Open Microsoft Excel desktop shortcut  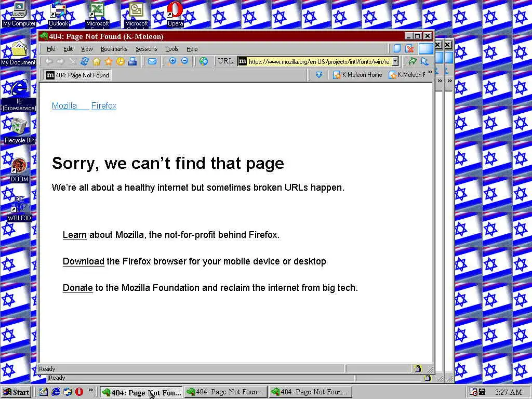[97, 14]
